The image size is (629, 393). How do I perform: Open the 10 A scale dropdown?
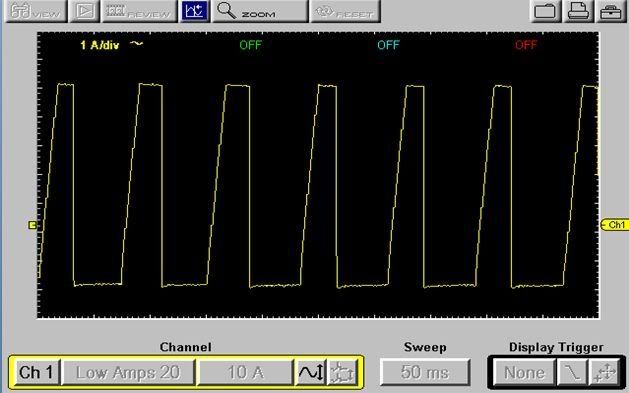pyautogui.click(x=246, y=373)
